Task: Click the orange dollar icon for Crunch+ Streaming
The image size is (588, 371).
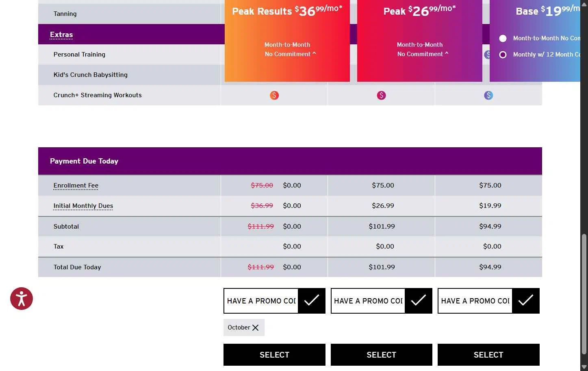Action: 274,95
